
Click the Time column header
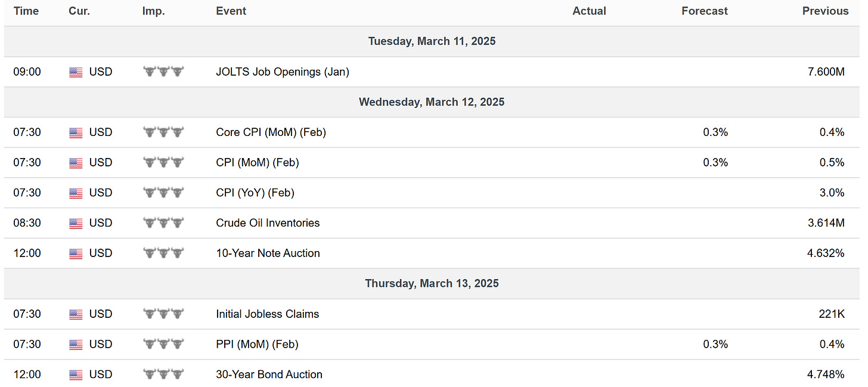26,11
